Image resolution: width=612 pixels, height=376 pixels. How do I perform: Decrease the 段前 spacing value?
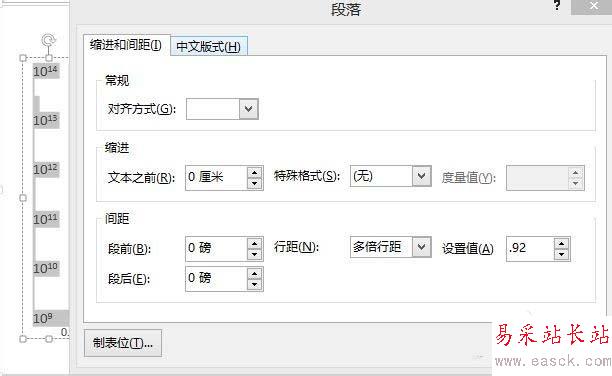[x=254, y=255]
